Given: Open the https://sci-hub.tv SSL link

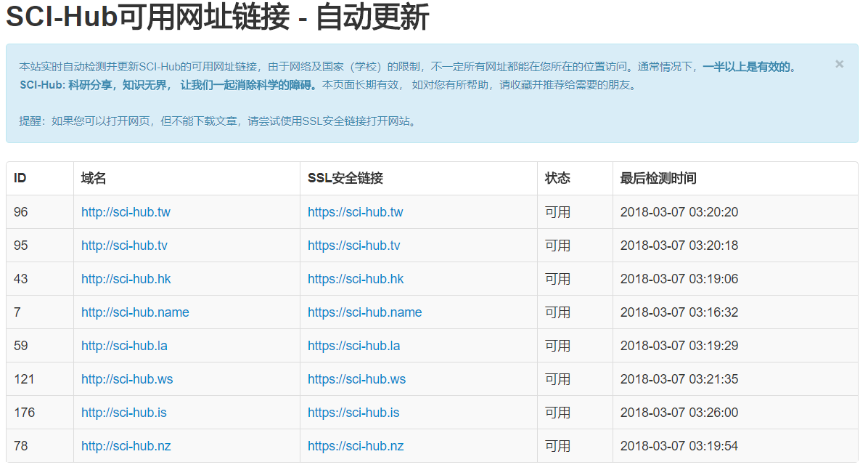Looking at the screenshot, I should pos(353,245).
